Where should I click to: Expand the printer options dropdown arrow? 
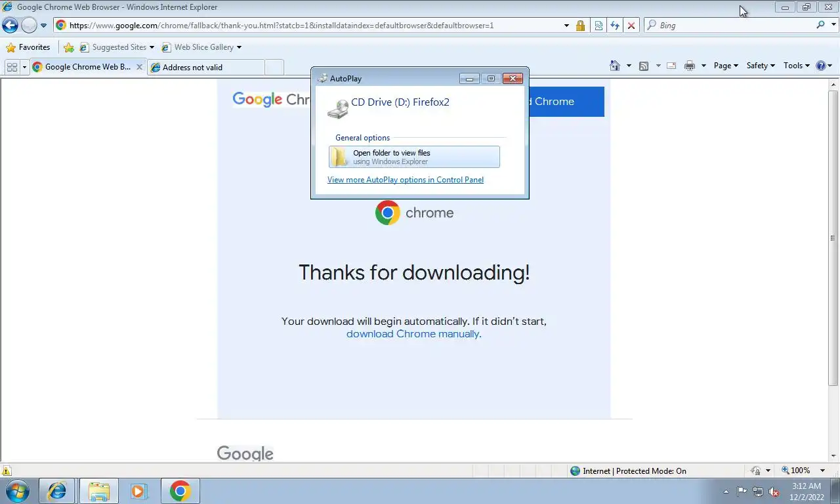pyautogui.click(x=703, y=66)
